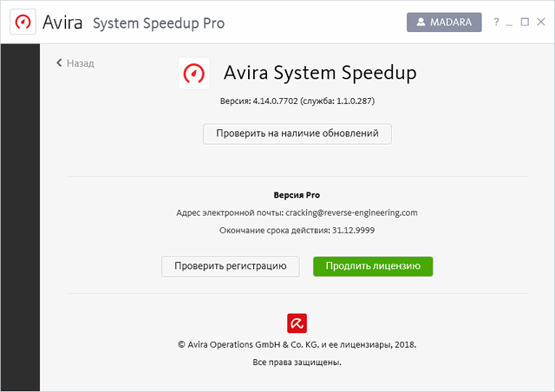Close the Avira System Speedup window
The image size is (555, 392).
click(540, 22)
